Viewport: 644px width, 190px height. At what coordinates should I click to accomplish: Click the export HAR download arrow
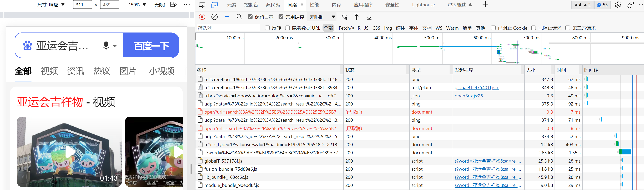click(369, 17)
